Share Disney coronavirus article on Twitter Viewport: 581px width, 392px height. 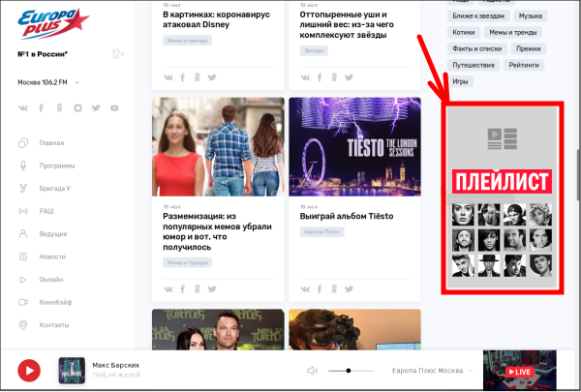(x=212, y=77)
